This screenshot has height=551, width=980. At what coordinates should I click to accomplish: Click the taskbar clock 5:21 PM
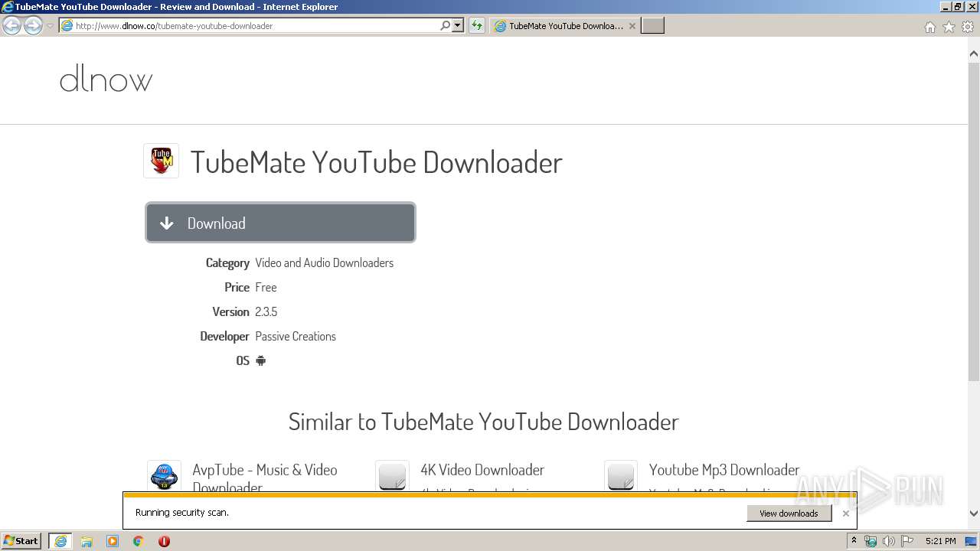tap(940, 541)
